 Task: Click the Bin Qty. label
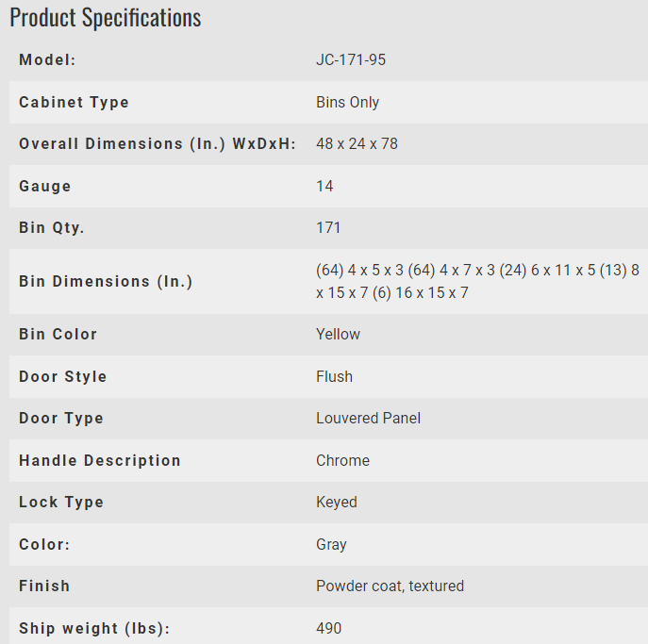pyautogui.click(x=52, y=228)
